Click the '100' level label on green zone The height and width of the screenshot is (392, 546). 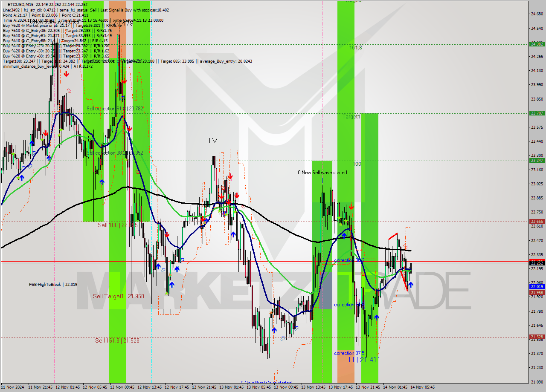coord(357,164)
